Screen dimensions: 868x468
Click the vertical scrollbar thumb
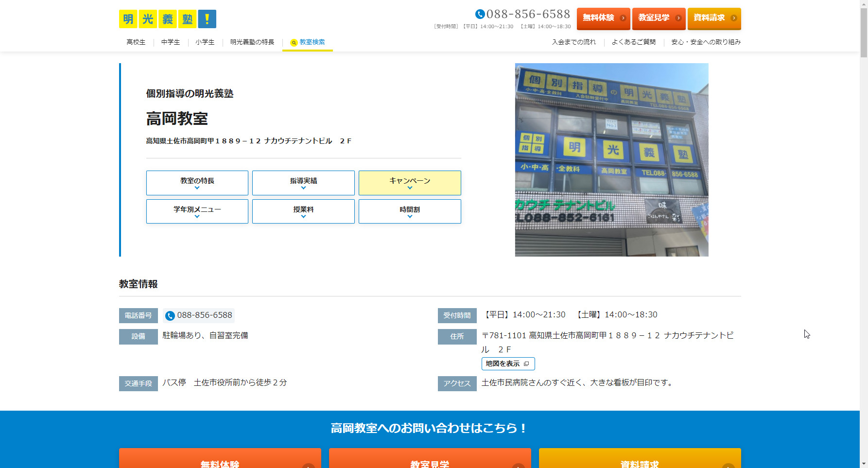point(864,33)
